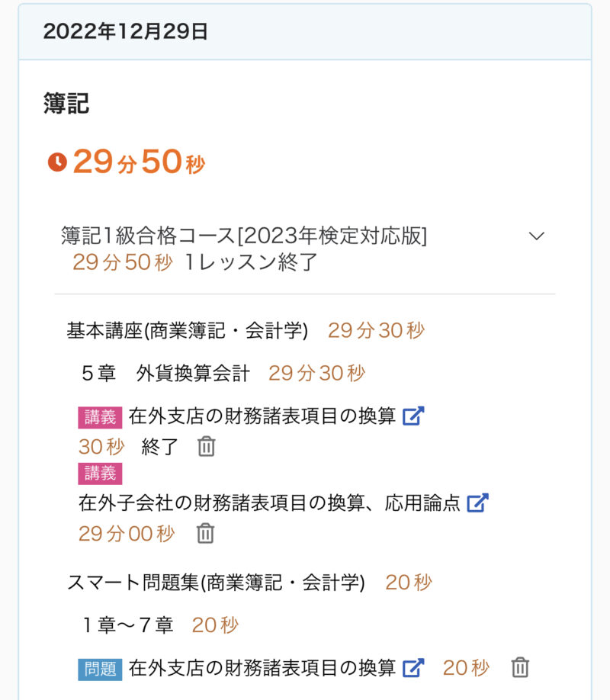Open external link icon for 問題 在外支店の財務諸表項目の換算

(x=413, y=668)
